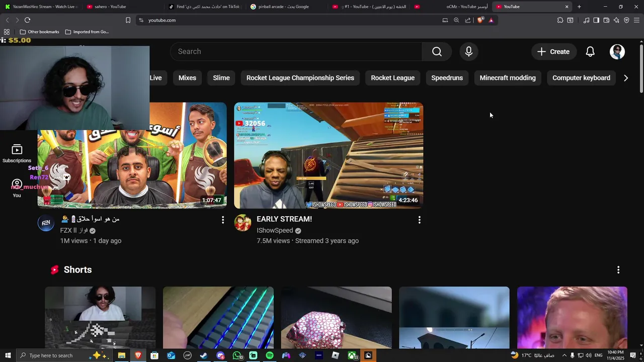Select the Minecraft modding chip
This screenshot has width=644, height=362.
click(508, 78)
